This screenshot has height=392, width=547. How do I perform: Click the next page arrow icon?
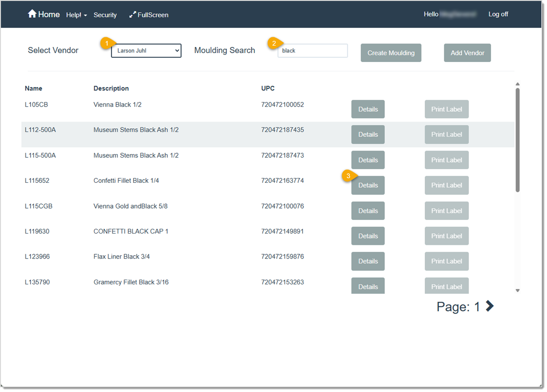pos(489,306)
